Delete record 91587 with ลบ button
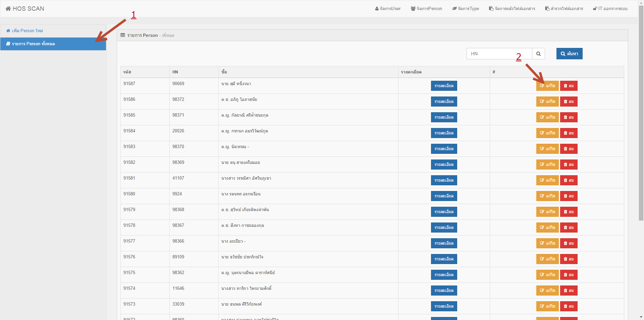Viewport: 644px width, 320px height. point(569,86)
